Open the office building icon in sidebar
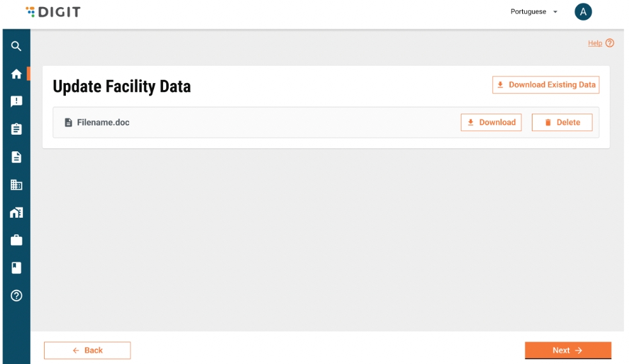 17,185
